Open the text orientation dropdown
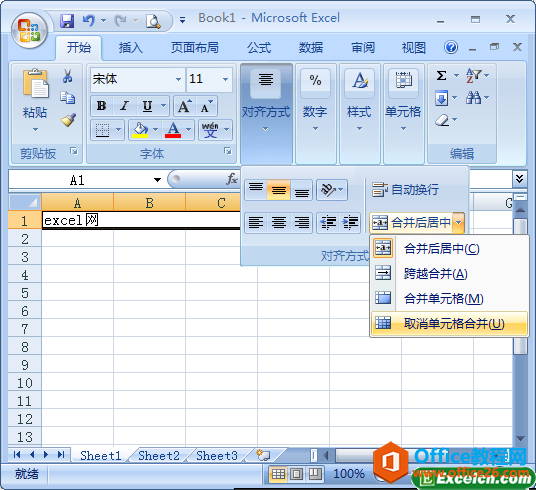 (332, 190)
